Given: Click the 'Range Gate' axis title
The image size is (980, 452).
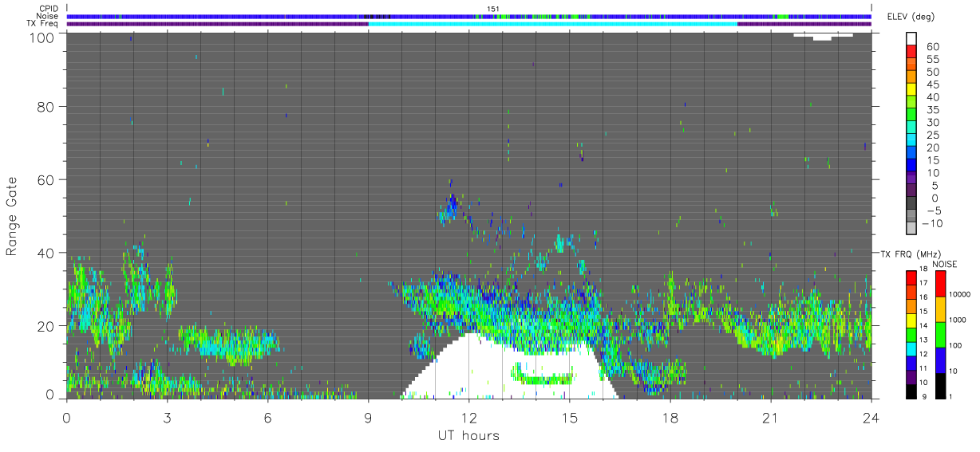Looking at the screenshot, I should 12,215.
